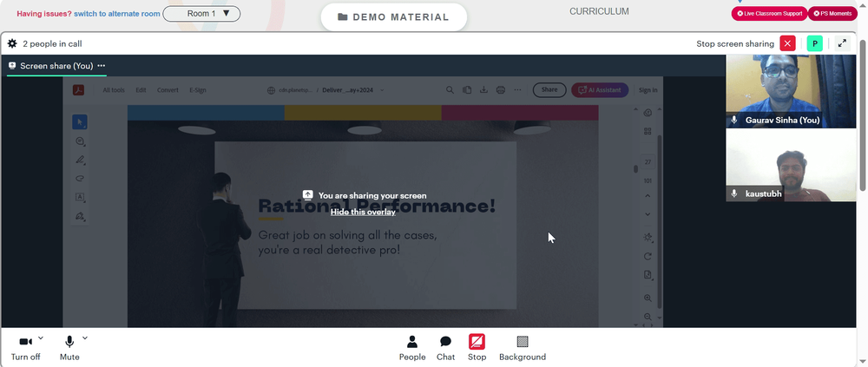Screen dimensions: 868x367
Task: Select the freehand draw loop tool
Action: 80,178
